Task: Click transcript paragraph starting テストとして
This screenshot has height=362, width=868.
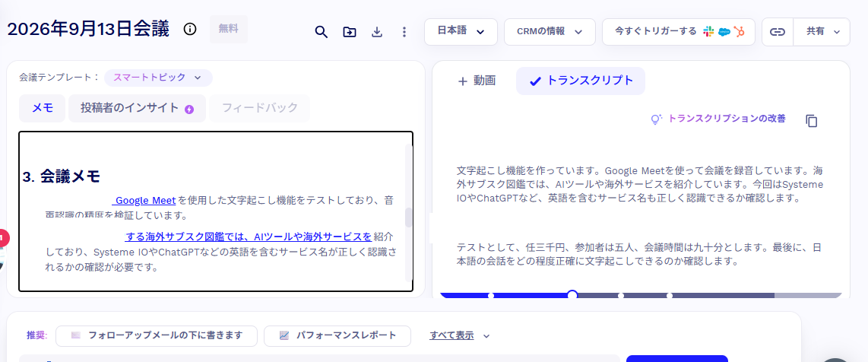Action: pos(640,254)
